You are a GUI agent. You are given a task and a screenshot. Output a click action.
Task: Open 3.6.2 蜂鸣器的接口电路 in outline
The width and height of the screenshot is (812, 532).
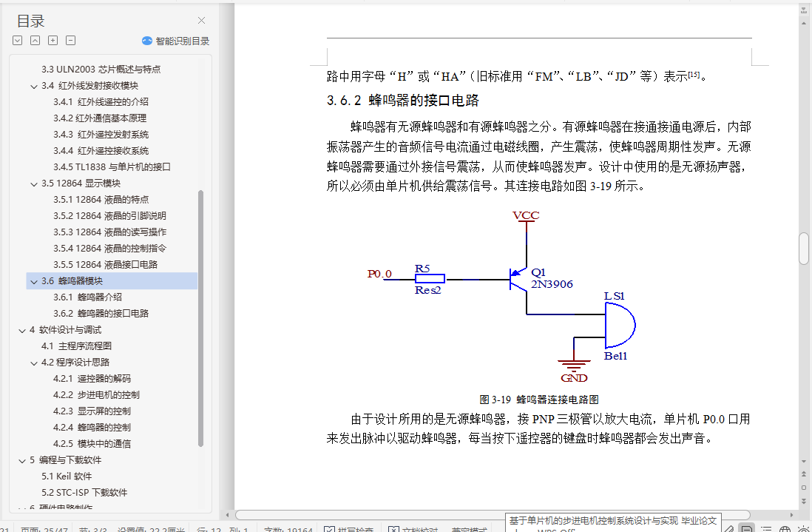click(x=101, y=314)
